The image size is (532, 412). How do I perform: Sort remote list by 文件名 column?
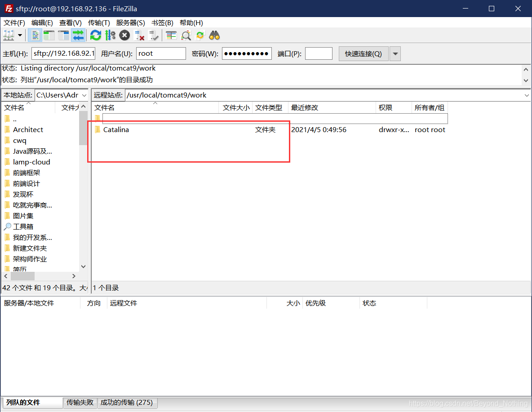(x=155, y=107)
